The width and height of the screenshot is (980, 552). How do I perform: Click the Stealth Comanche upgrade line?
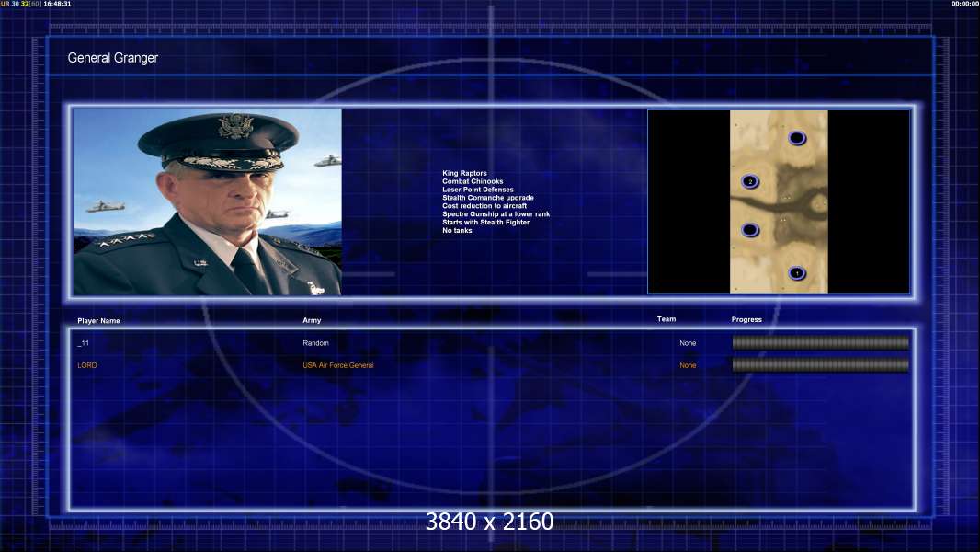click(x=488, y=198)
